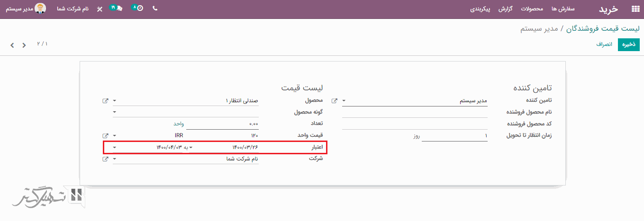Click the right-pointing pager arrow
The width and height of the screenshot is (644, 221).
click(24, 45)
